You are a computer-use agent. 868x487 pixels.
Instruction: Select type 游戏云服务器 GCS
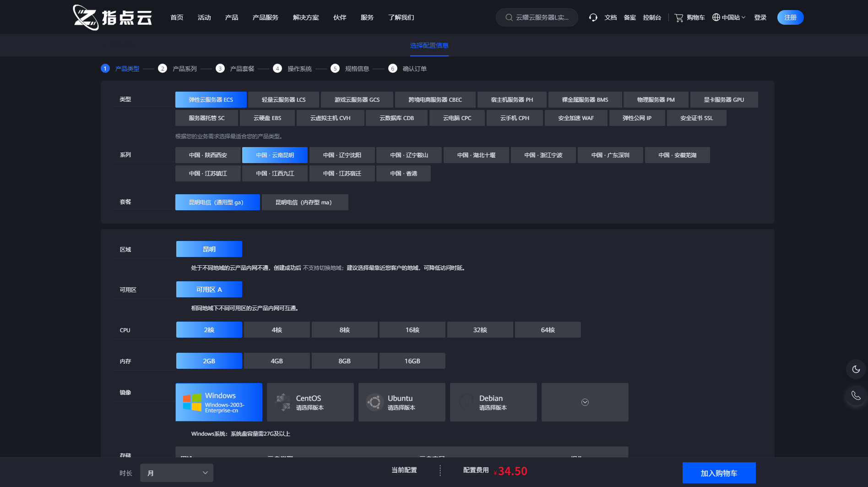coord(357,99)
